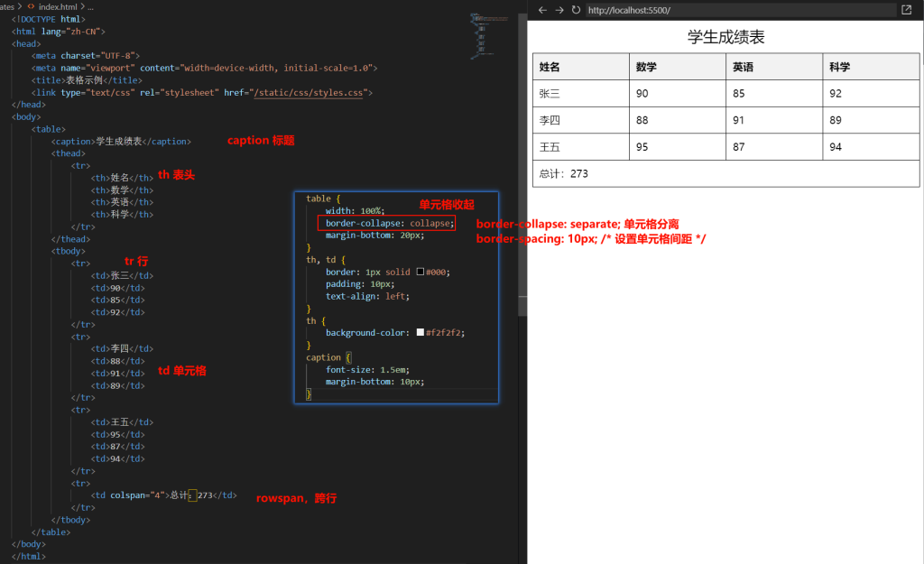The image size is (924, 564).
Task: Open color picker for #f2f2f2 swatch
Action: tap(420, 333)
